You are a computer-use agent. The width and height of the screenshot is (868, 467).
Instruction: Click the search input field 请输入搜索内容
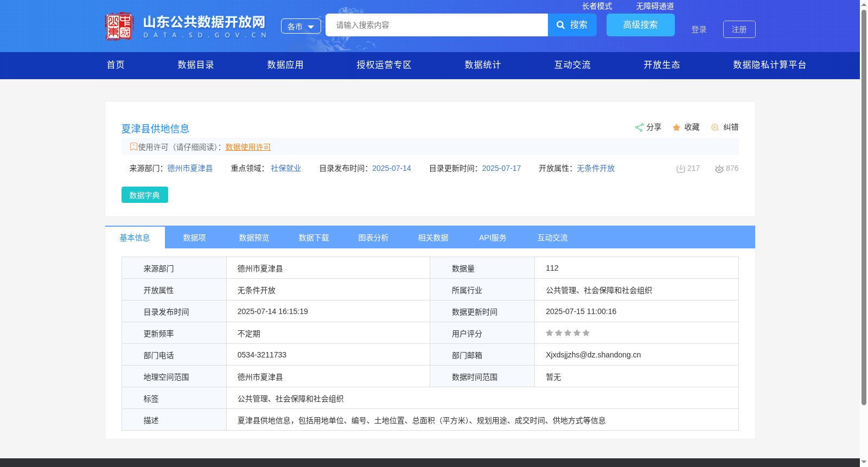point(437,25)
